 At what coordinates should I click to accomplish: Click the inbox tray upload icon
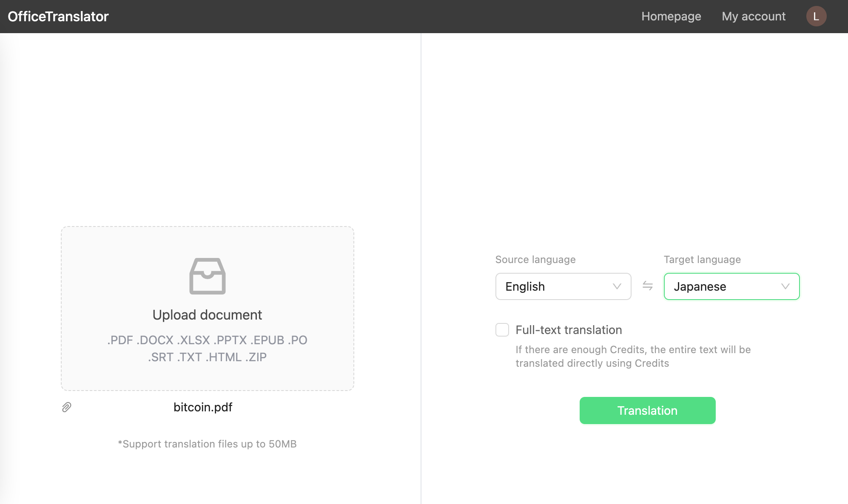coord(207,276)
